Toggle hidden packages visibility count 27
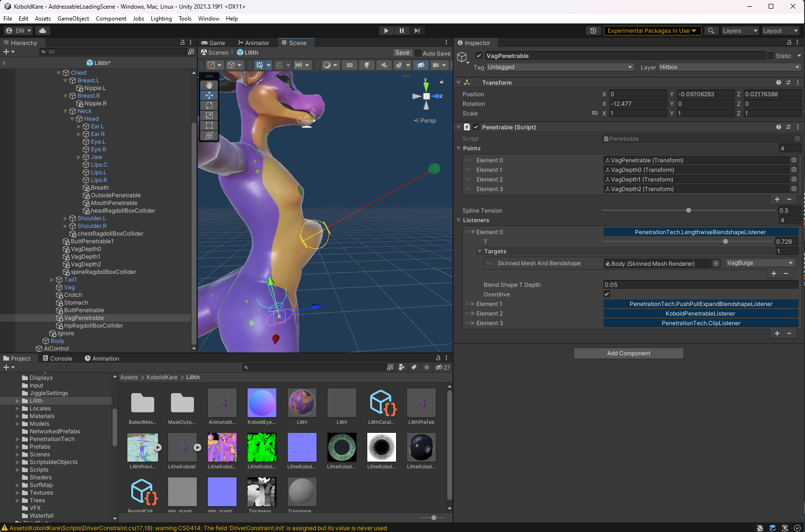805x532 pixels. click(x=442, y=367)
